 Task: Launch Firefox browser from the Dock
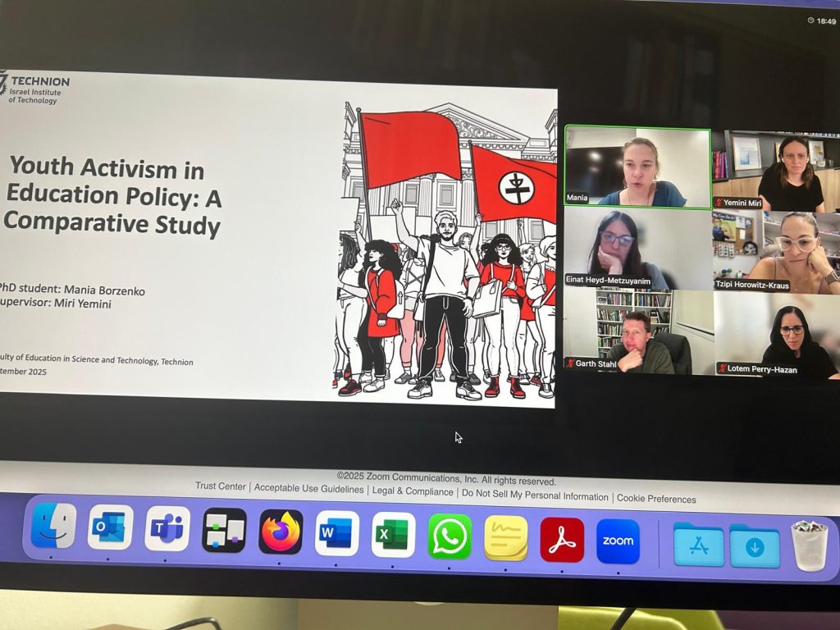(281, 532)
